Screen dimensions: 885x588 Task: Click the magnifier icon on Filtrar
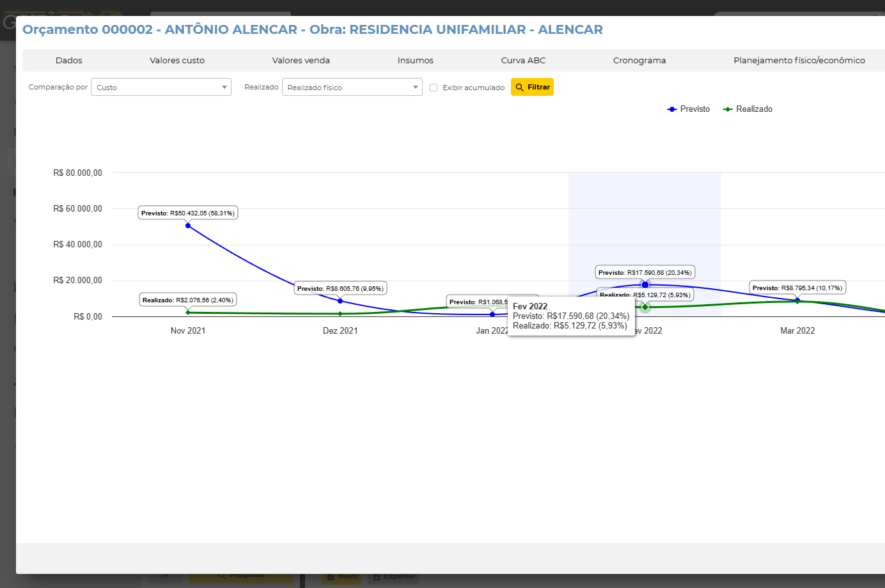[x=520, y=88]
